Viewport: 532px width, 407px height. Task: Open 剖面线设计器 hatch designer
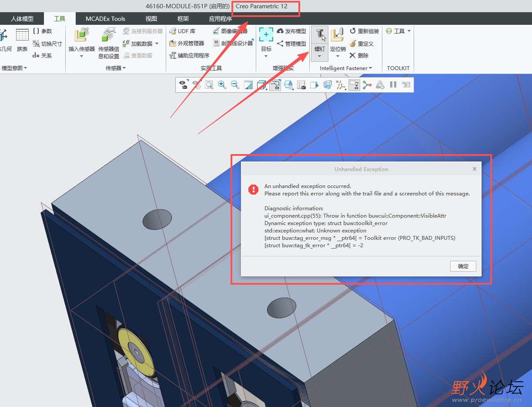pos(233,44)
